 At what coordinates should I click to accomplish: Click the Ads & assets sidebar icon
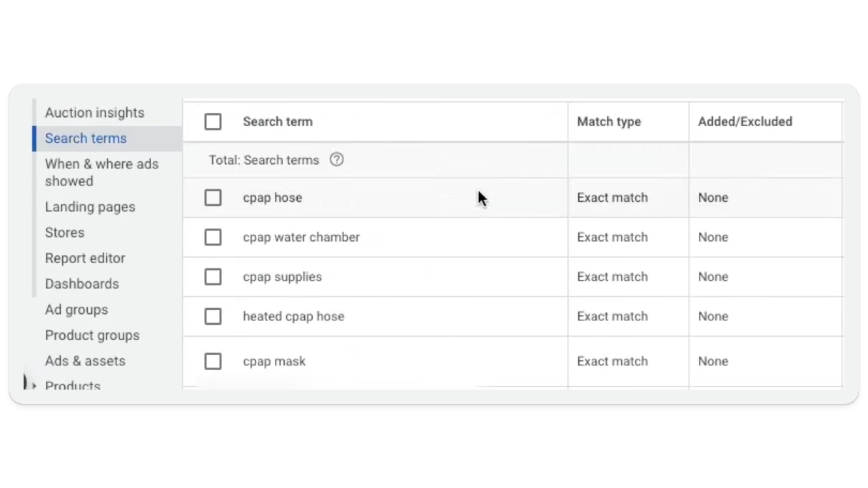(x=85, y=361)
